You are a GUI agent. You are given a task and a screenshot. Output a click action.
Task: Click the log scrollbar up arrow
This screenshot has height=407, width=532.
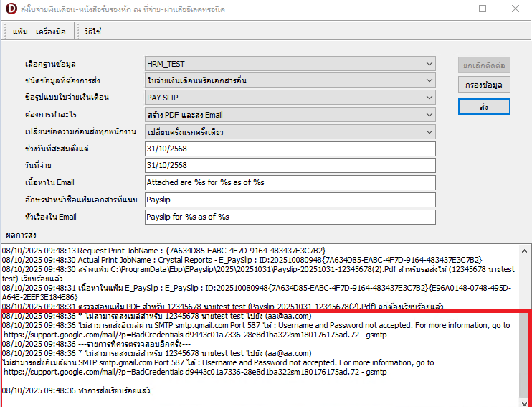click(526, 249)
